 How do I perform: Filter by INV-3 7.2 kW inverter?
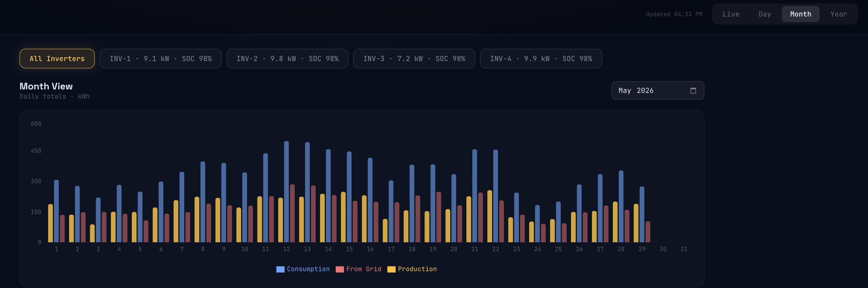[x=414, y=59]
